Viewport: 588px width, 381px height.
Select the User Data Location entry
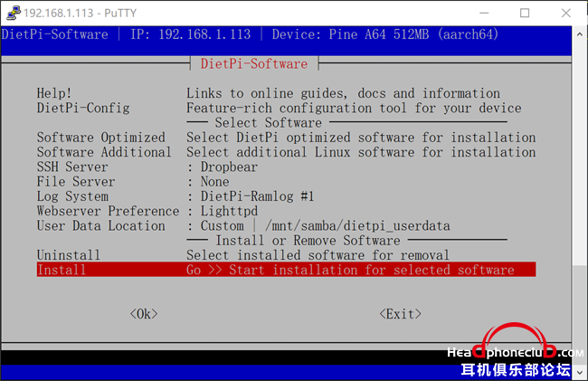pos(286,225)
